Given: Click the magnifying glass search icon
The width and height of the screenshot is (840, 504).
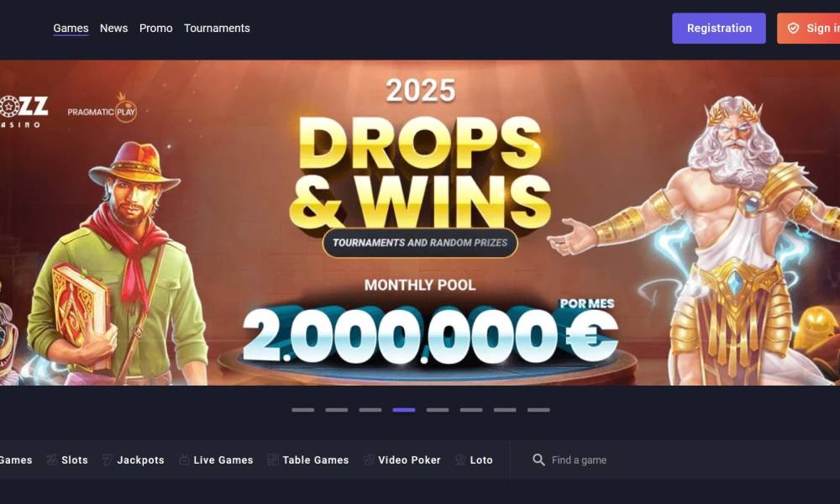Looking at the screenshot, I should click(538, 459).
